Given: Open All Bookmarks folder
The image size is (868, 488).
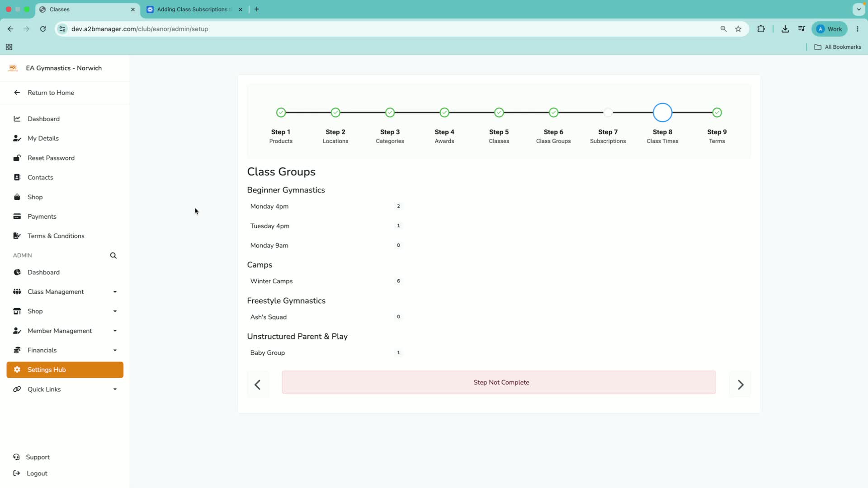Looking at the screenshot, I should point(838,47).
